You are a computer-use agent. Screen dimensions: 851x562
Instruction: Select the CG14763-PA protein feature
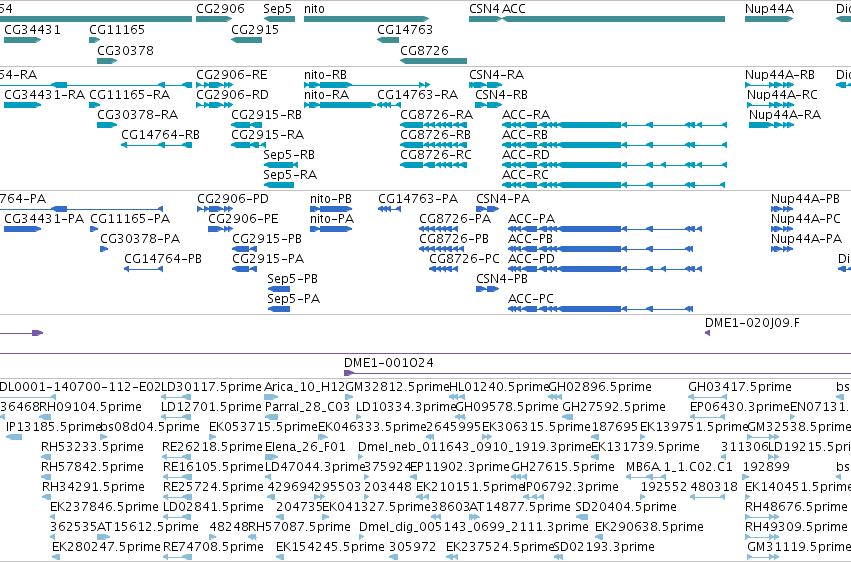point(390,209)
